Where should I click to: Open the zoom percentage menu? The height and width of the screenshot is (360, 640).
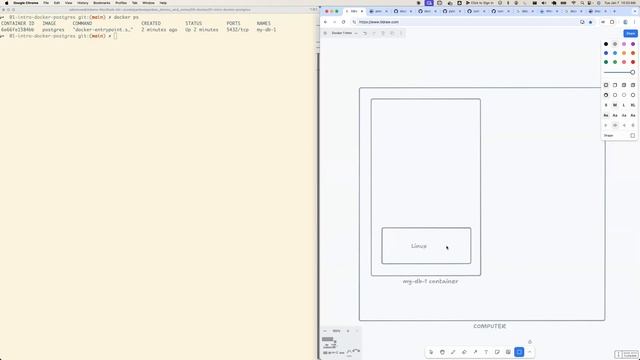[336, 331]
